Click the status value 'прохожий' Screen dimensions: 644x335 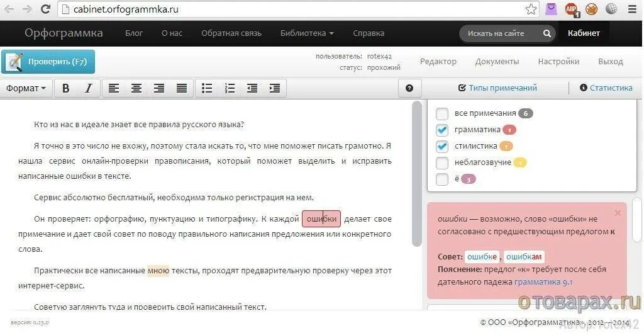[383, 67]
